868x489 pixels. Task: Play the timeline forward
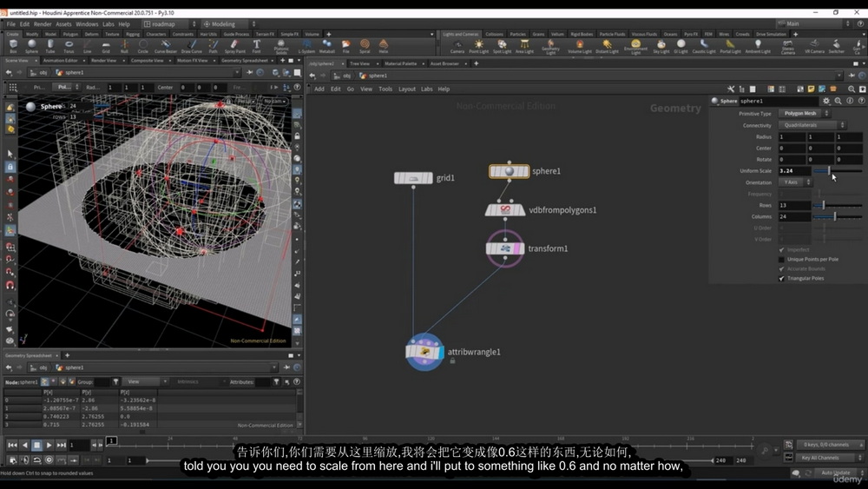click(x=49, y=445)
